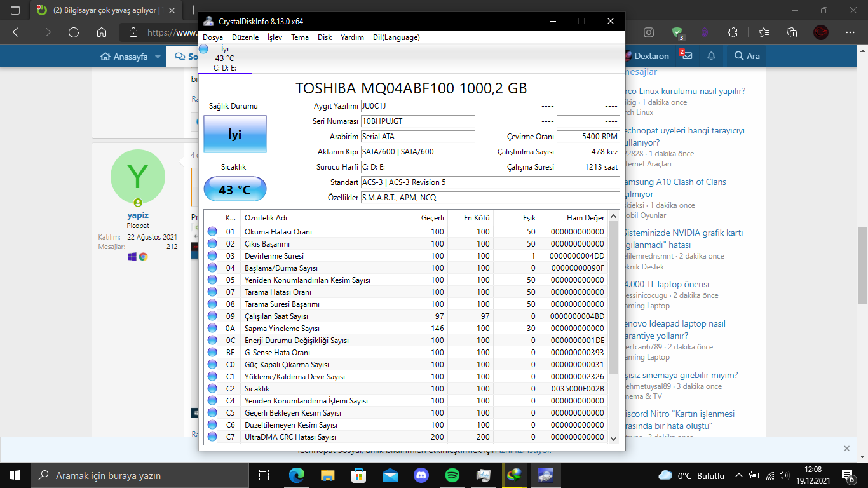Open the Yardım menu
The height and width of the screenshot is (488, 868).
pyautogui.click(x=352, y=37)
